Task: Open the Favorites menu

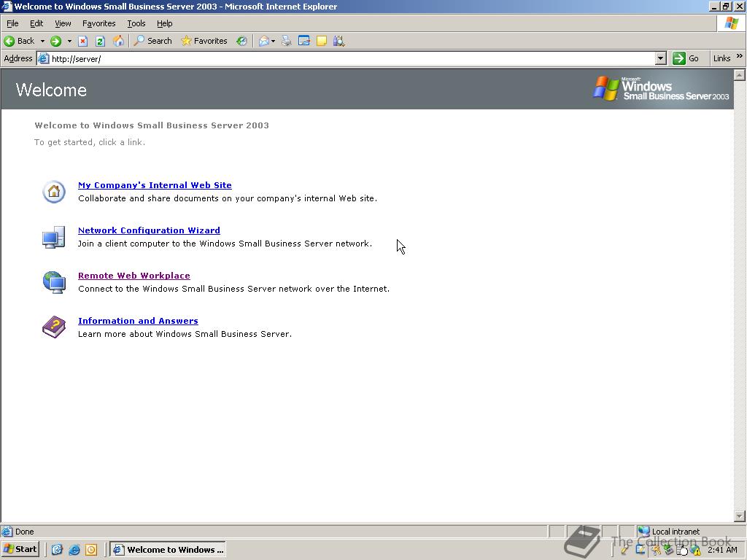Action: pyautogui.click(x=98, y=23)
